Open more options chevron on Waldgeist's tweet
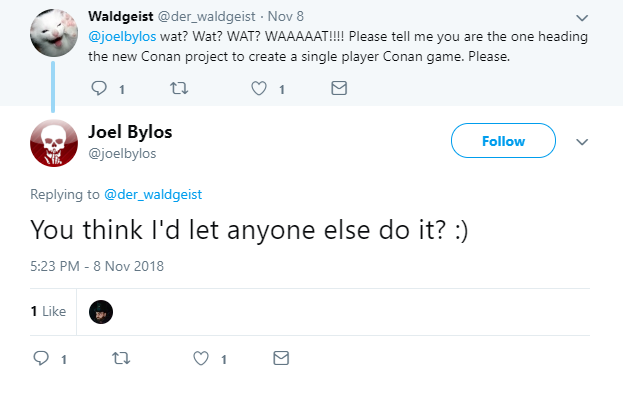 click(582, 18)
